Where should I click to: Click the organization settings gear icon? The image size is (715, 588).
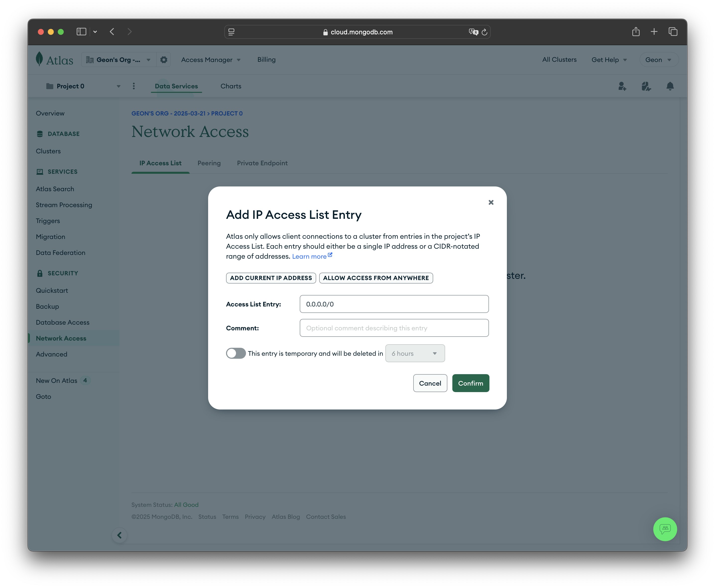[164, 59]
